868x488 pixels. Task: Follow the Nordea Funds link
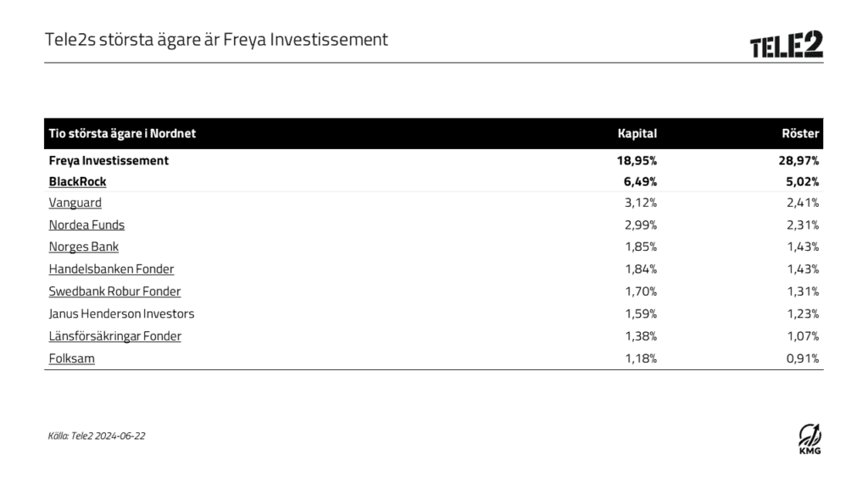pyautogui.click(x=86, y=225)
